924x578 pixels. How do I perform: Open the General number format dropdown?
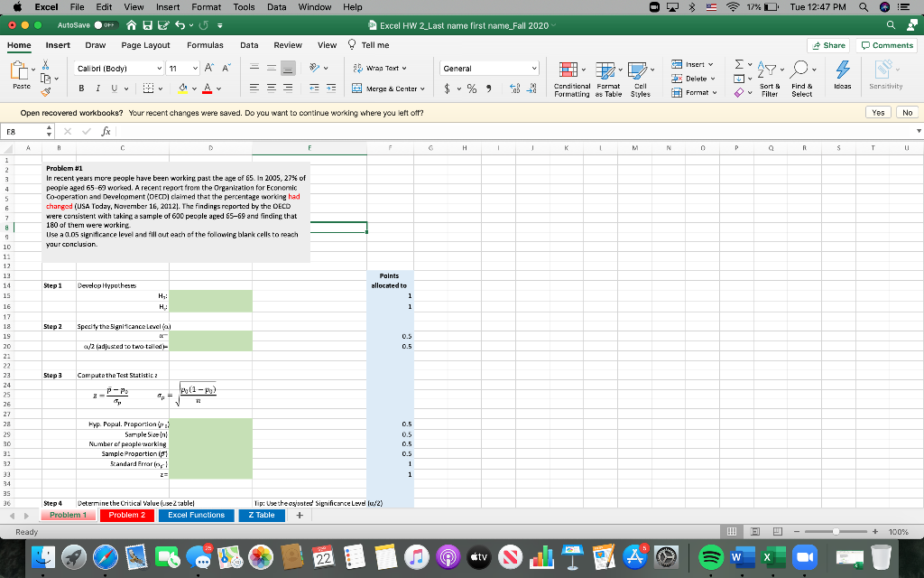click(488, 67)
